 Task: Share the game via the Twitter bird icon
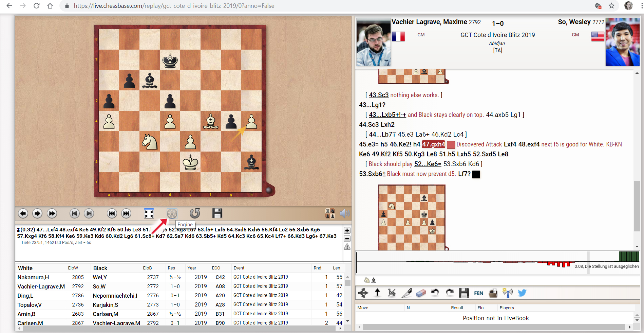point(522,293)
